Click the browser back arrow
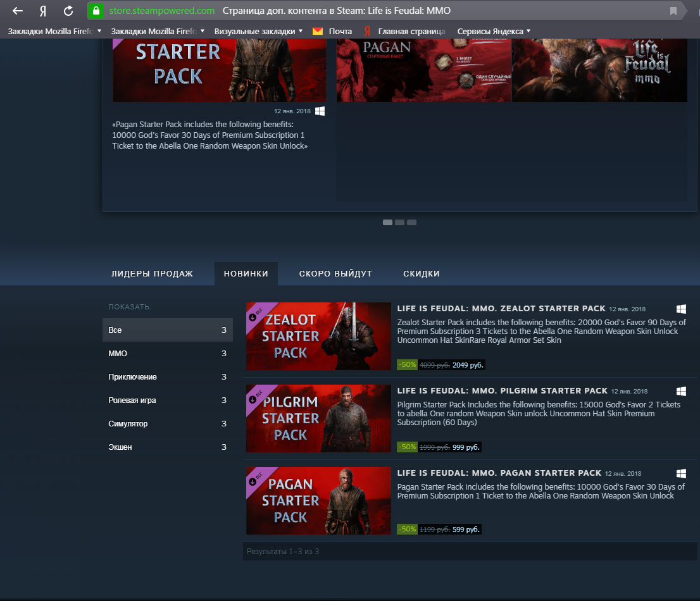This screenshot has width=700, height=601. pos(18,11)
